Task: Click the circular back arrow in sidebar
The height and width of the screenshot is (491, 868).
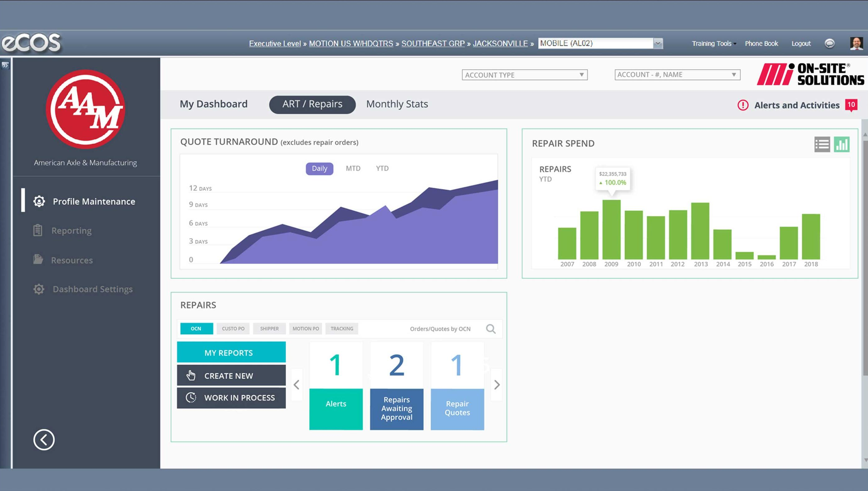Action: click(44, 440)
